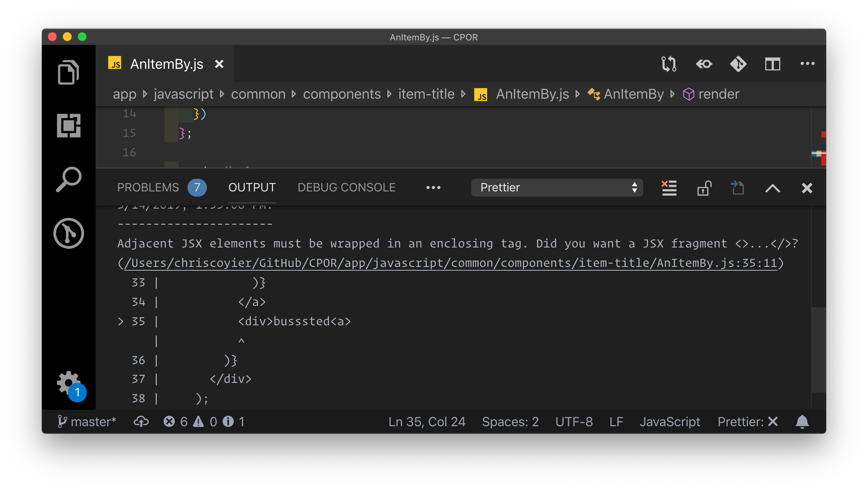Click the output panel vertical scrollbar thumb

pos(818,350)
